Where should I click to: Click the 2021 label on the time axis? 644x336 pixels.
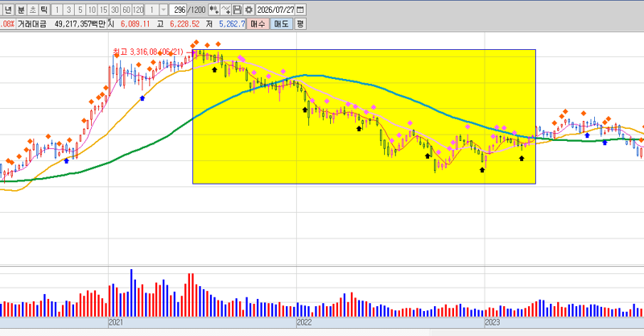[115, 322]
